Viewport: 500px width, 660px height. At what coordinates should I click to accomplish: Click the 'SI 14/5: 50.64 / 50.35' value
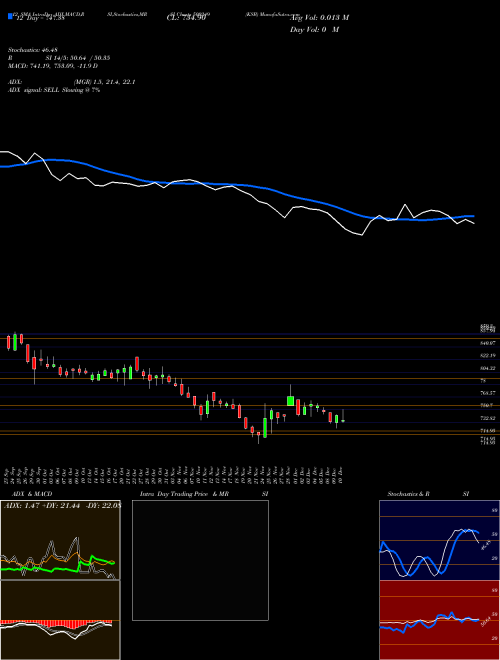(78, 58)
